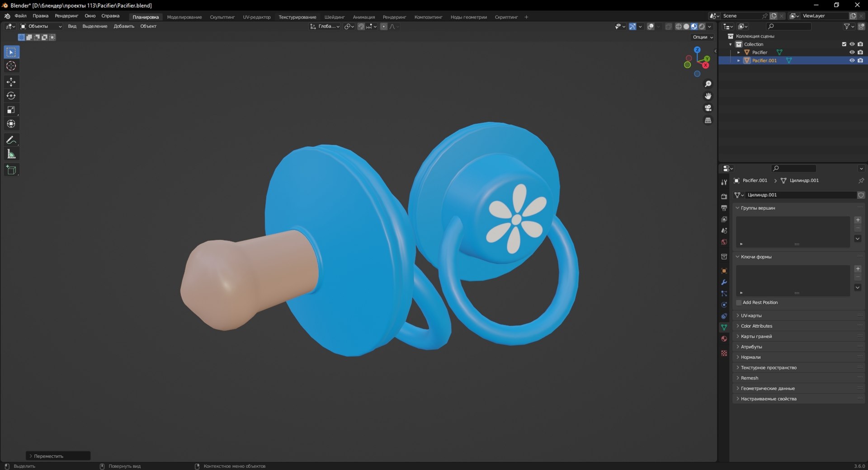The image size is (868, 470).
Task: Open the Добавить menu in the viewport header
Action: [x=124, y=26]
